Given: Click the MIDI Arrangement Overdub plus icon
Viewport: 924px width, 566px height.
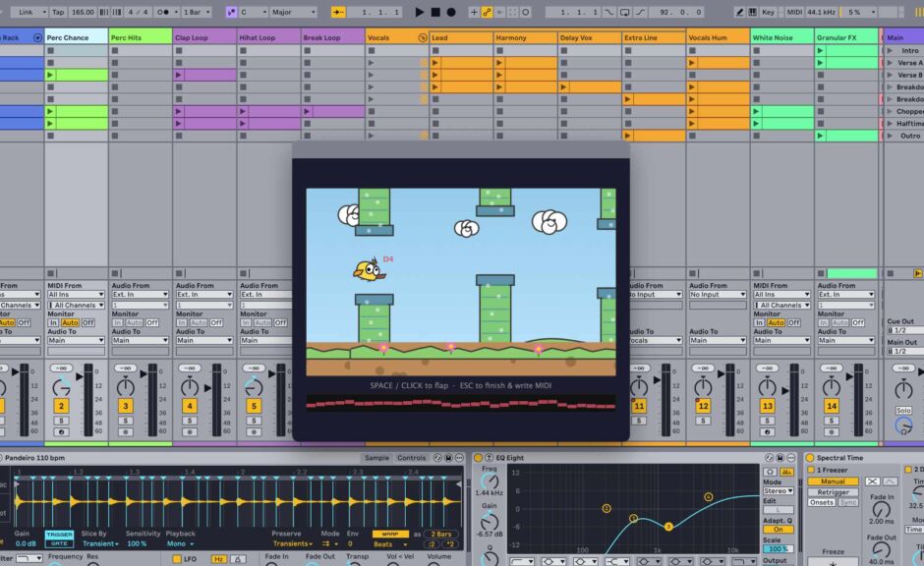Looking at the screenshot, I should 474,12.
